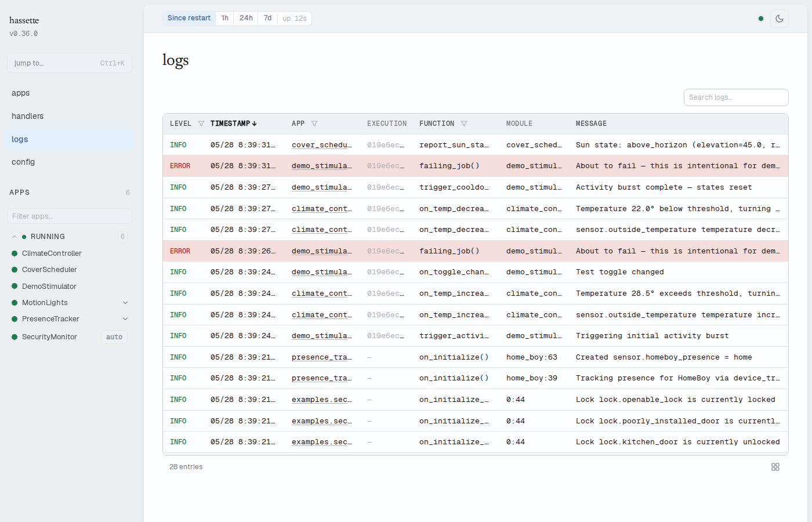Select Triggering initial activity burst message
This screenshot has height=522, width=812.
pos(652,336)
